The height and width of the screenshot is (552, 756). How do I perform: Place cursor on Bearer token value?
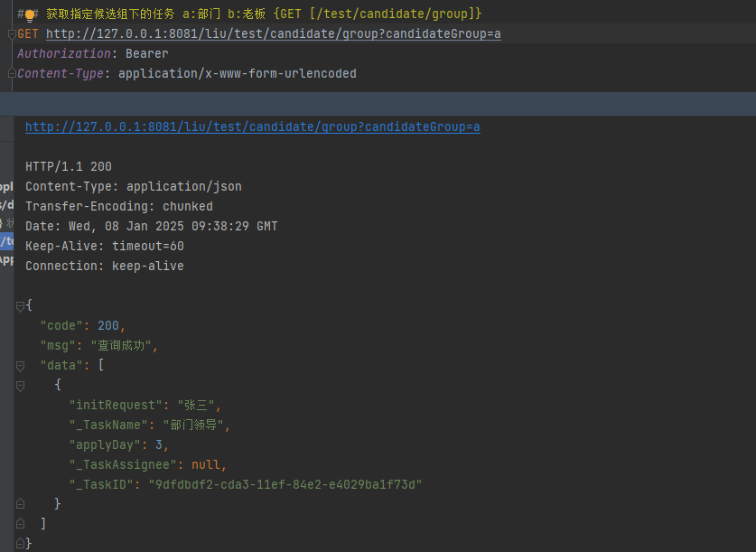click(x=147, y=54)
